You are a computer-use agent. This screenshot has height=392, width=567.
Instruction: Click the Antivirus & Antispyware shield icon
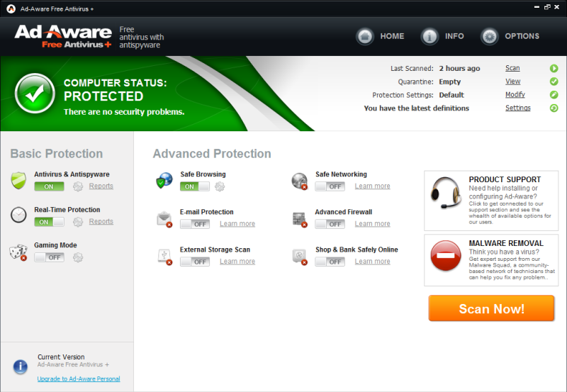point(18,181)
